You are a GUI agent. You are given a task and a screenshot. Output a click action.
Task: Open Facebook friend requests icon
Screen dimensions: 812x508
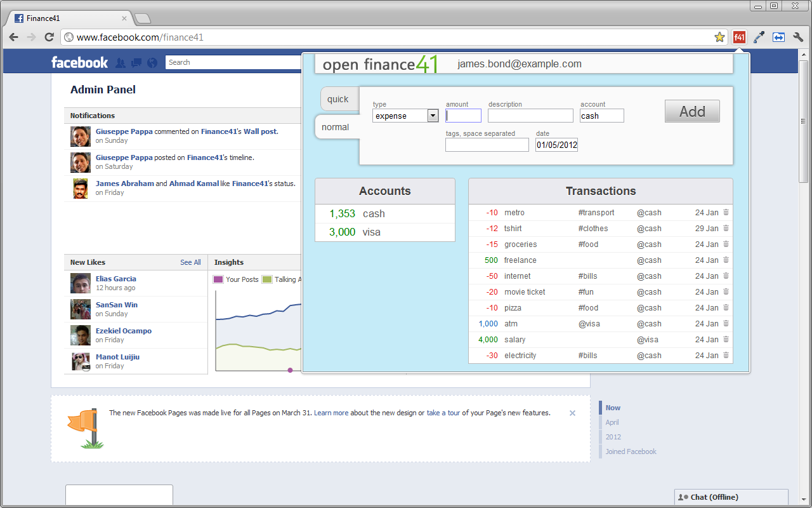[x=121, y=62]
